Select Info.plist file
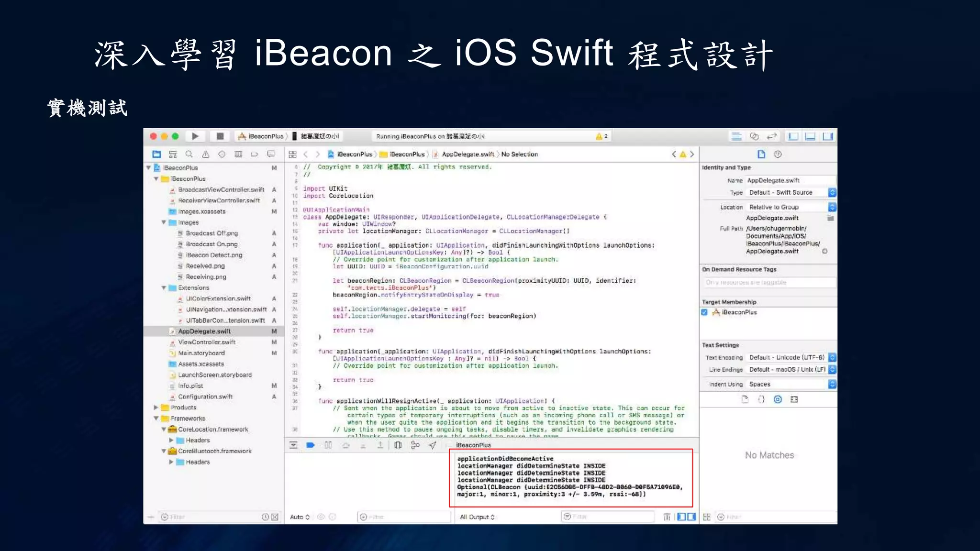 point(190,386)
